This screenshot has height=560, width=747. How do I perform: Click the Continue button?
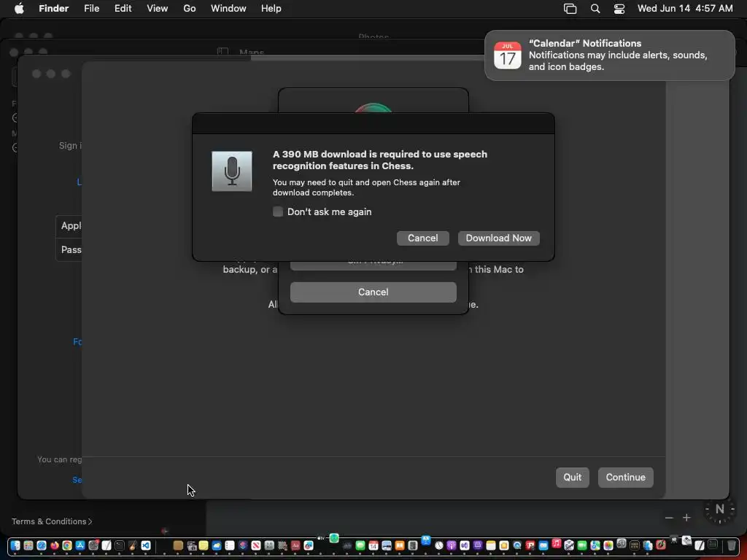[625, 477]
